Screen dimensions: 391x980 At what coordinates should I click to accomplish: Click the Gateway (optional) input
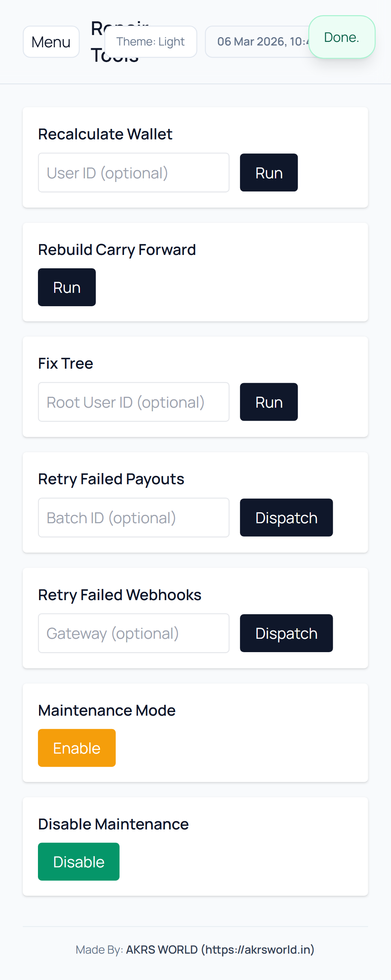tap(134, 633)
